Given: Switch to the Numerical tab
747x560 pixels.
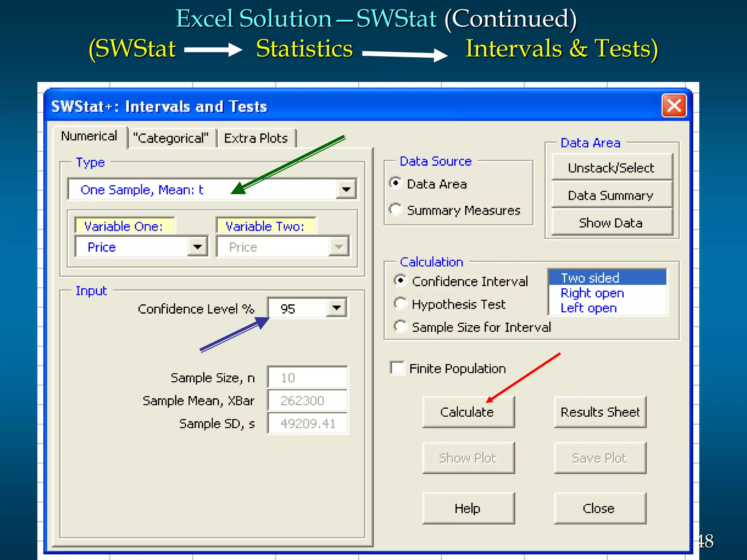Looking at the screenshot, I should (89, 137).
